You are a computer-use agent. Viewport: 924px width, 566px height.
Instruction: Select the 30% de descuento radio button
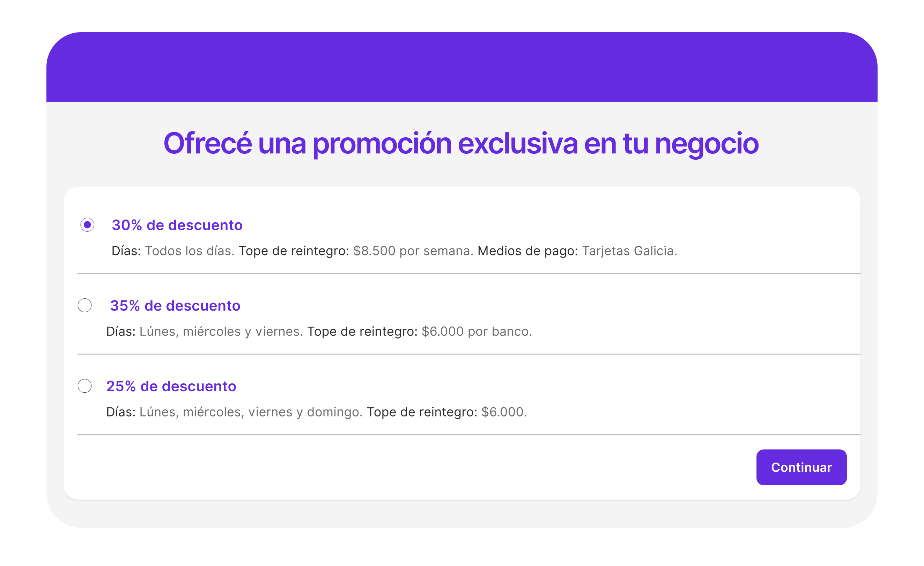tap(87, 225)
